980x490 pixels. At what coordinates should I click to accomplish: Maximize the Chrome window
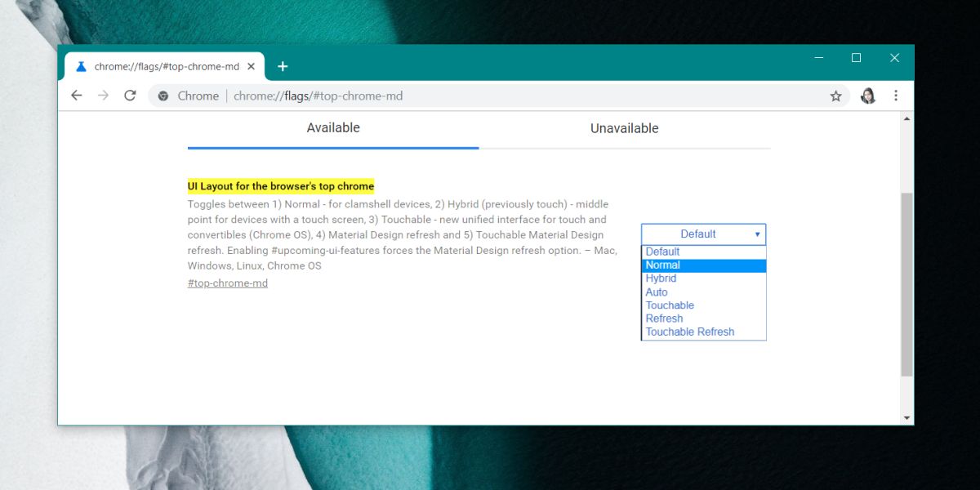(x=856, y=58)
